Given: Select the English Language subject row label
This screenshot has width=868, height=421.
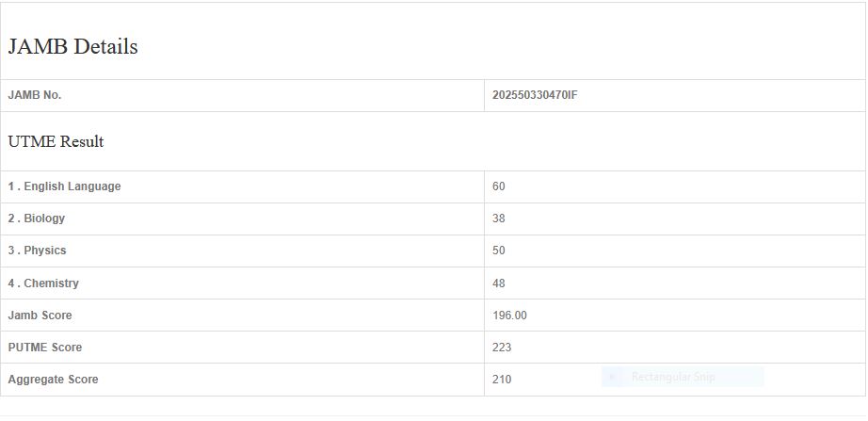Looking at the screenshot, I should pyautogui.click(x=65, y=186).
